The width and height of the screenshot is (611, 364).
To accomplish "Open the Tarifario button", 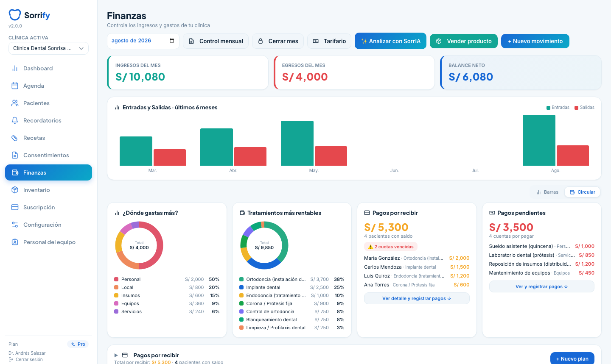I will point(329,41).
